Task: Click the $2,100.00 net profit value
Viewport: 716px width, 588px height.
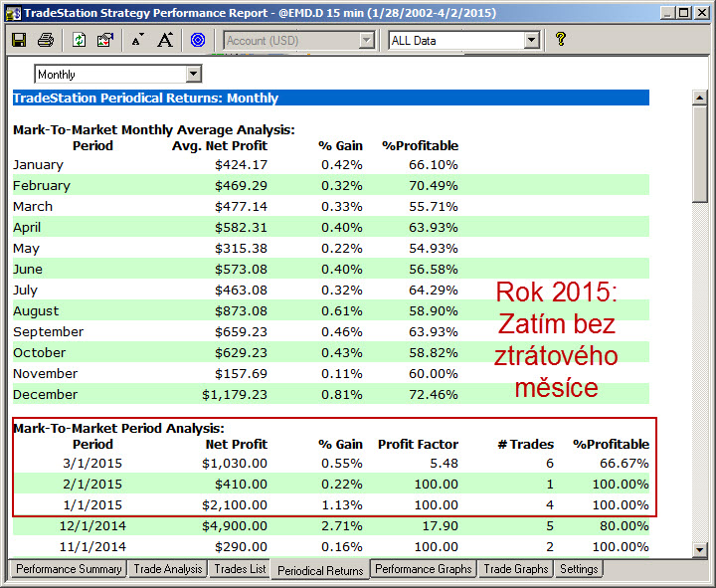Action: [x=235, y=504]
